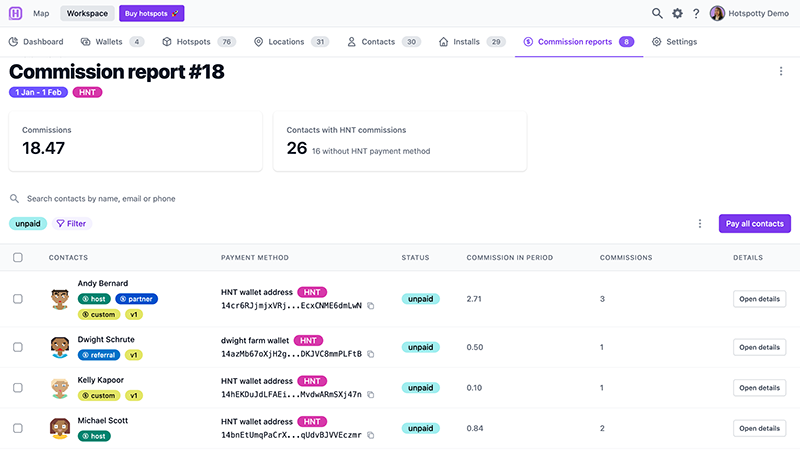Copy Dwight Schrute's wallet address

point(371,354)
